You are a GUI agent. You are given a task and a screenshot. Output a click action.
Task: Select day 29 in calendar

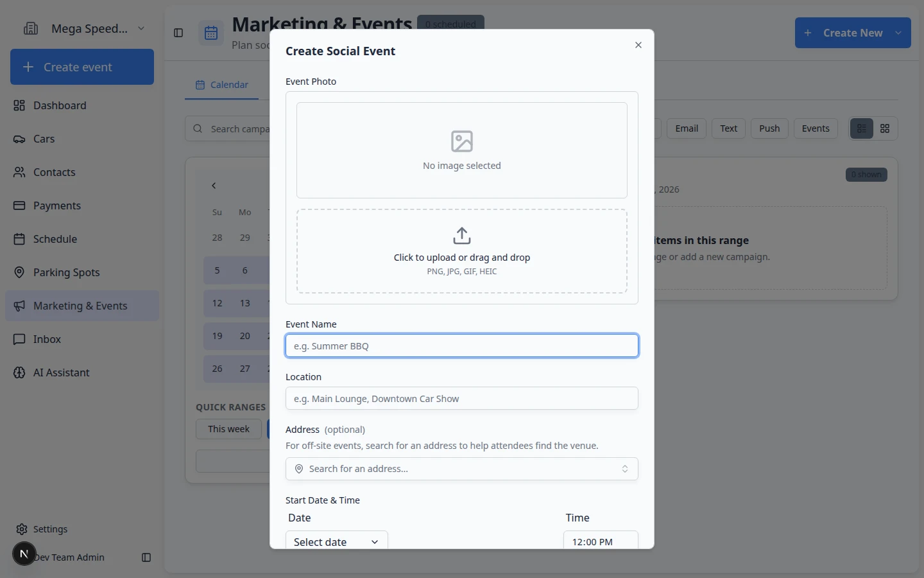[x=244, y=238]
